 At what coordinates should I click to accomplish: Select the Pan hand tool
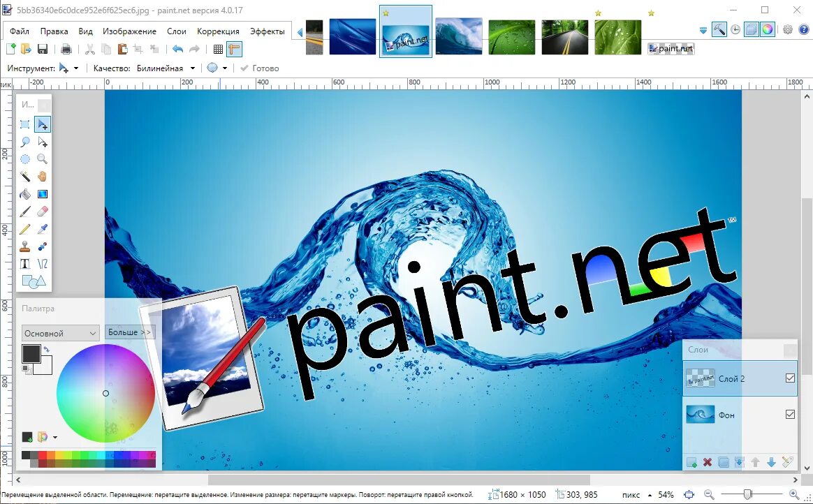[x=43, y=177]
